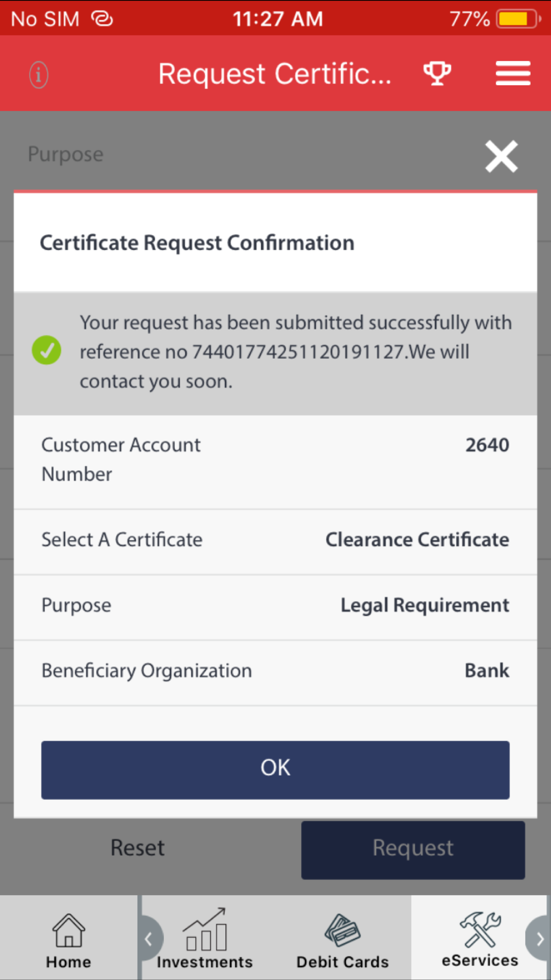Open the Select A Certificate row
Image resolution: width=551 pixels, height=980 pixels.
(275, 540)
